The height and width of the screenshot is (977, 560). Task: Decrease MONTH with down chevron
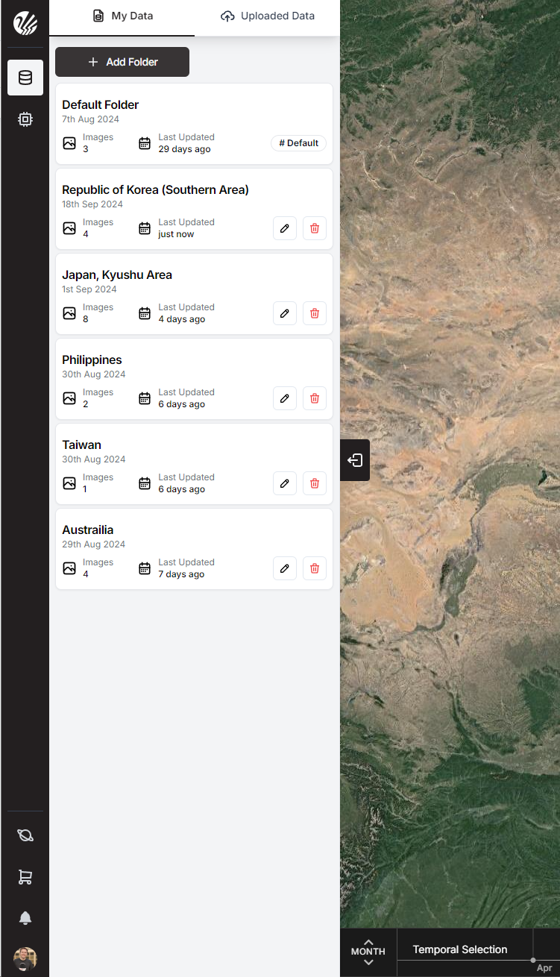click(368, 963)
